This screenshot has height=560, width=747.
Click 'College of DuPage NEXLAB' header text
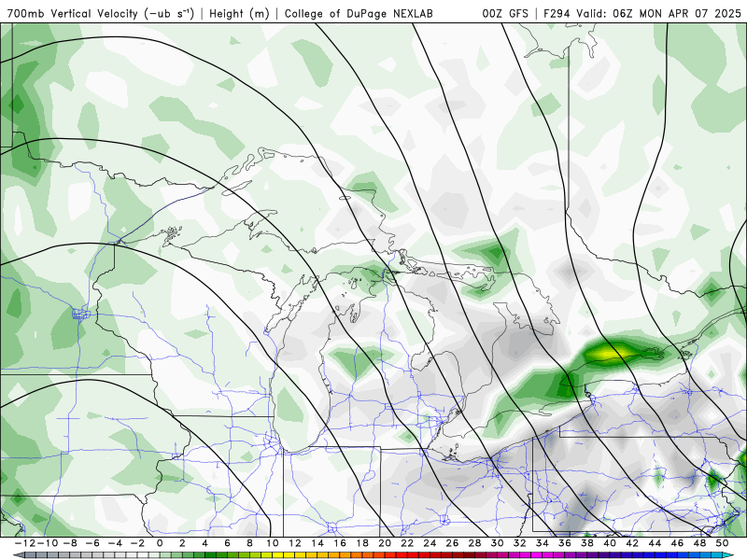[359, 13]
